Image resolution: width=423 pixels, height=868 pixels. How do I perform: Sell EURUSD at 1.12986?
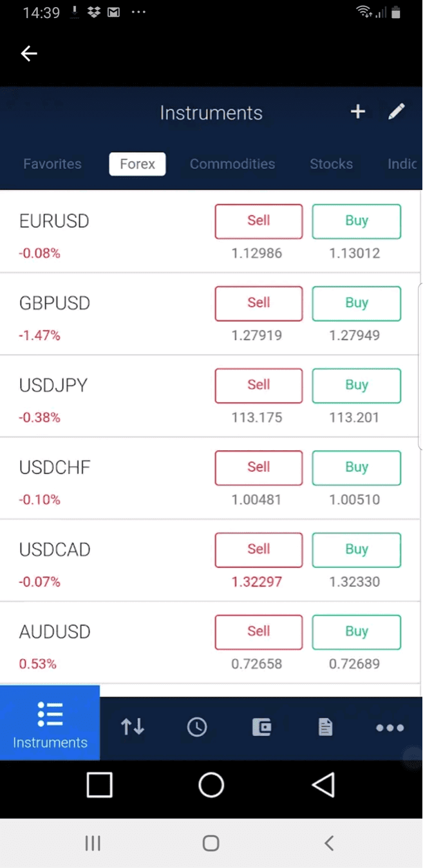point(258,222)
